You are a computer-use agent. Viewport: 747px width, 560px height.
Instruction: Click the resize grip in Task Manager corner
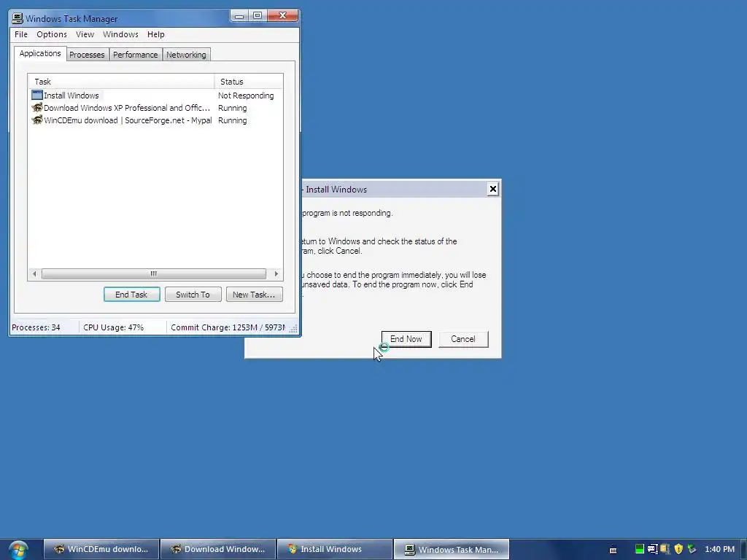pyautogui.click(x=293, y=329)
